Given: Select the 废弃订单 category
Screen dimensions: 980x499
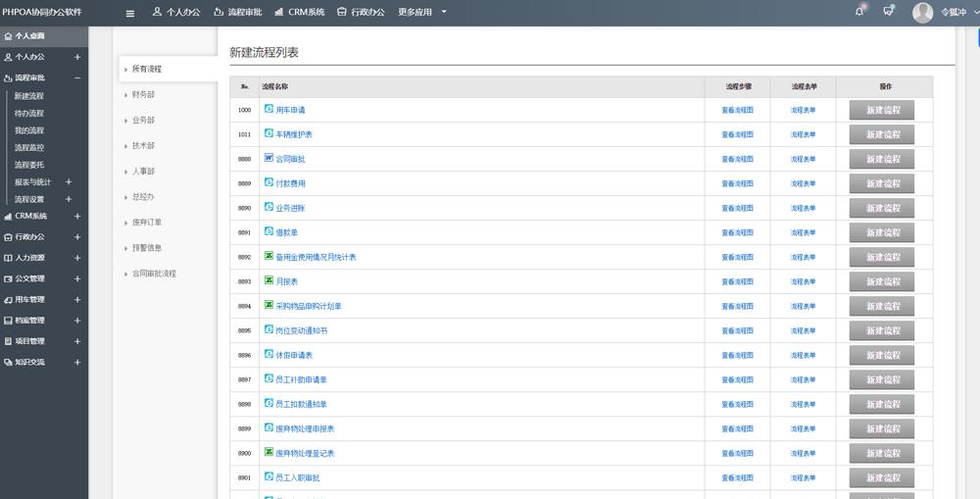Looking at the screenshot, I should click(x=147, y=223).
